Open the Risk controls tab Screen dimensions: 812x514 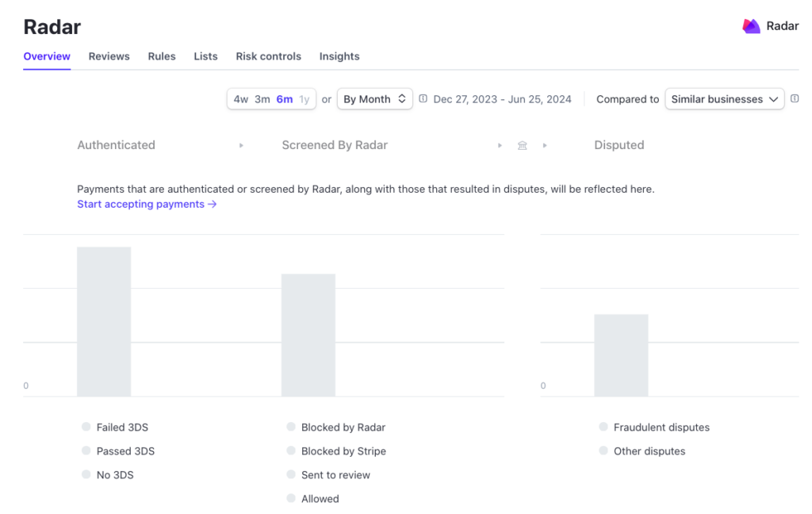click(x=268, y=56)
